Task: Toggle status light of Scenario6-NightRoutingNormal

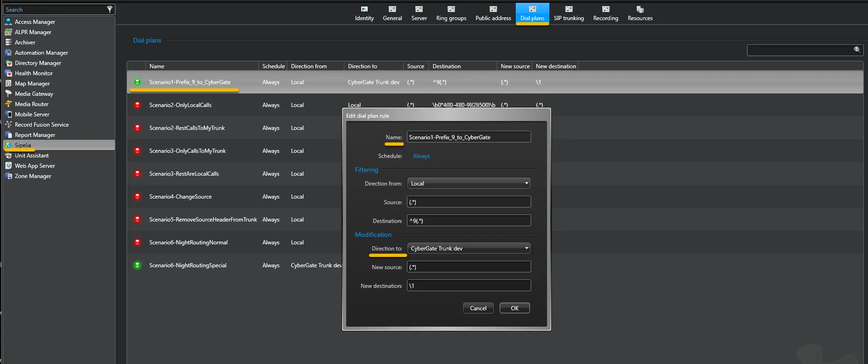Action: [137, 242]
